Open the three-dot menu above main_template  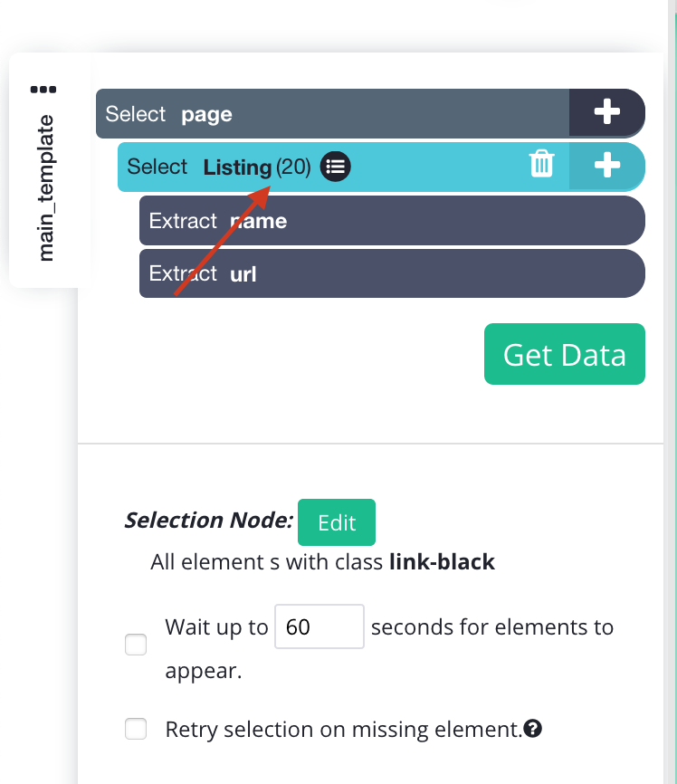(43, 90)
